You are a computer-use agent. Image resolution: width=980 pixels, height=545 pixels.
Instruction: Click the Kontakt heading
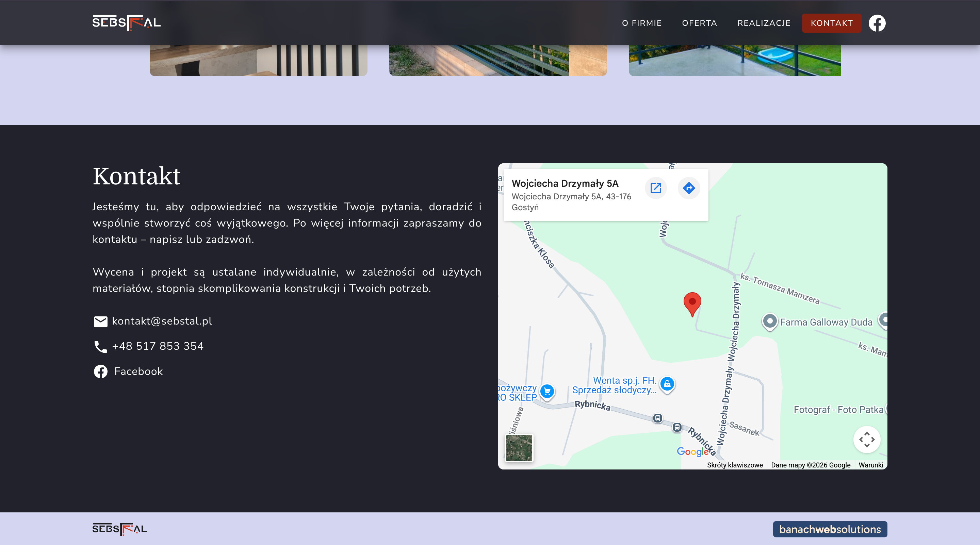pos(136,177)
